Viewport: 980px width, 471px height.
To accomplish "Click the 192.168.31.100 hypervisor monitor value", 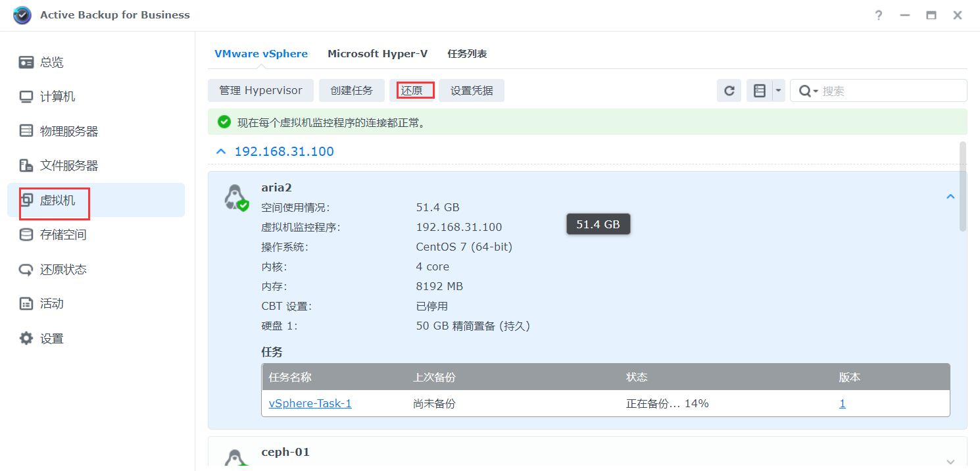I will click(459, 228).
